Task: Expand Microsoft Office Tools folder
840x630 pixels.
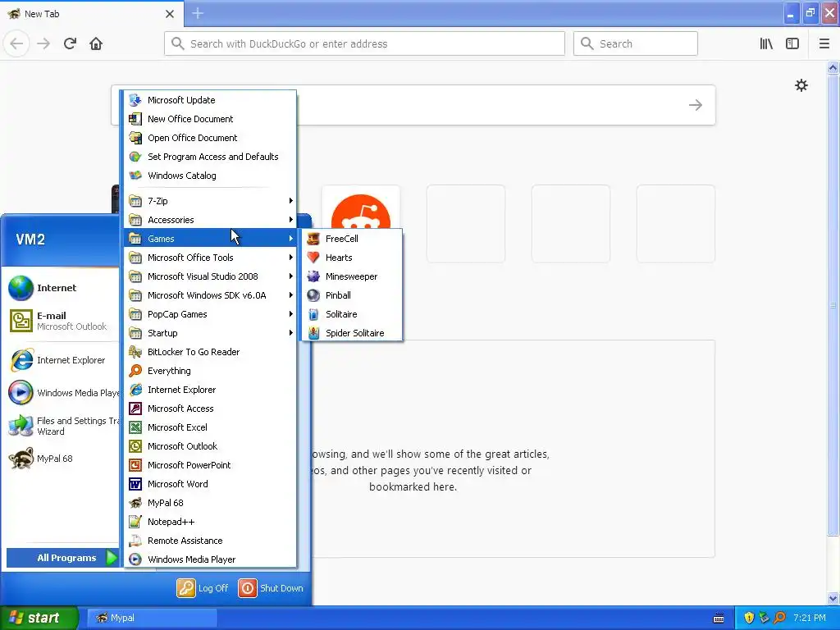Action: [x=210, y=258]
